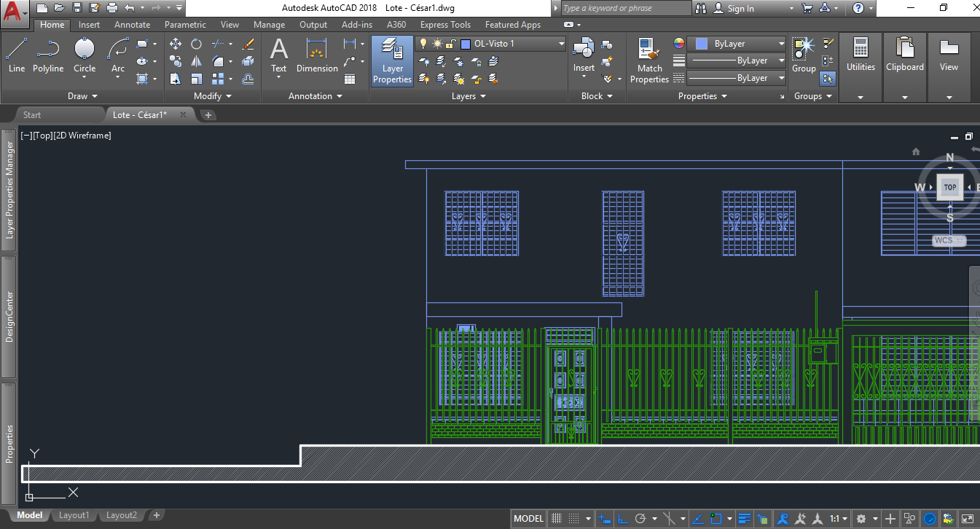The height and width of the screenshot is (529, 980).
Task: Toggle Clean Screen button
Action: 967,519
